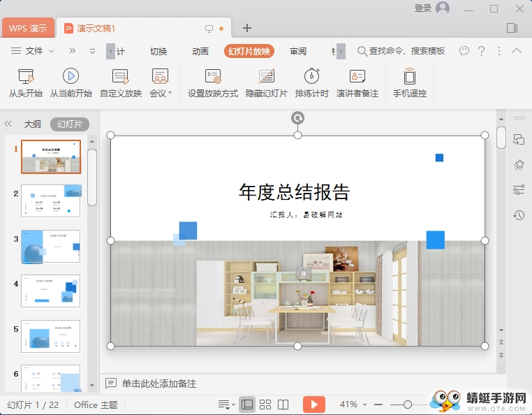Select the 演示文稿1 document tab
The width and height of the screenshot is (532, 415).
pyautogui.click(x=96, y=28)
